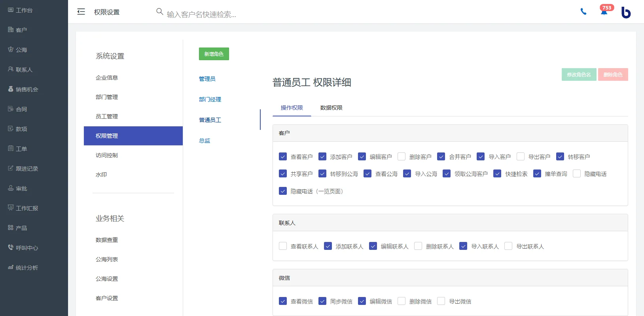644x316 pixels.
Task: Click the 统计分析 sidebar icon
Action: 11,267
